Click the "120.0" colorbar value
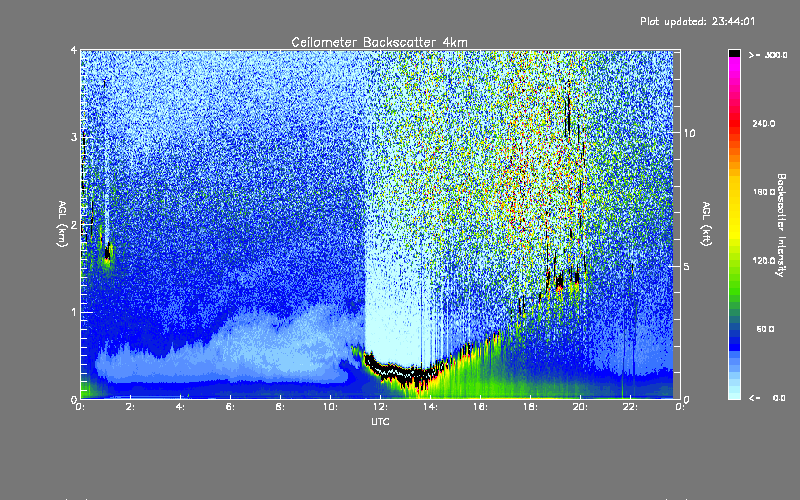The height and width of the screenshot is (500, 800). point(764,260)
